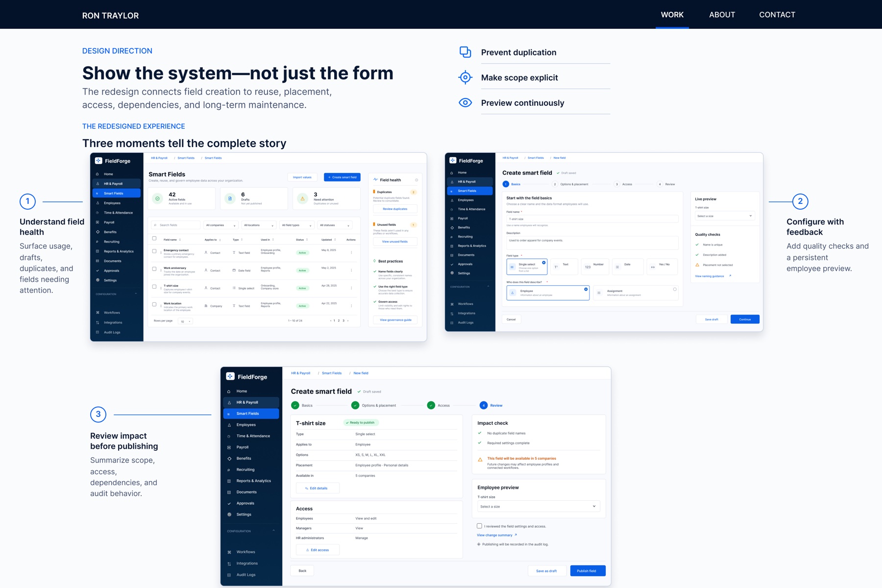Click the Number field type 123 icon
Viewport: 882px width, 588px height.
coord(588,267)
